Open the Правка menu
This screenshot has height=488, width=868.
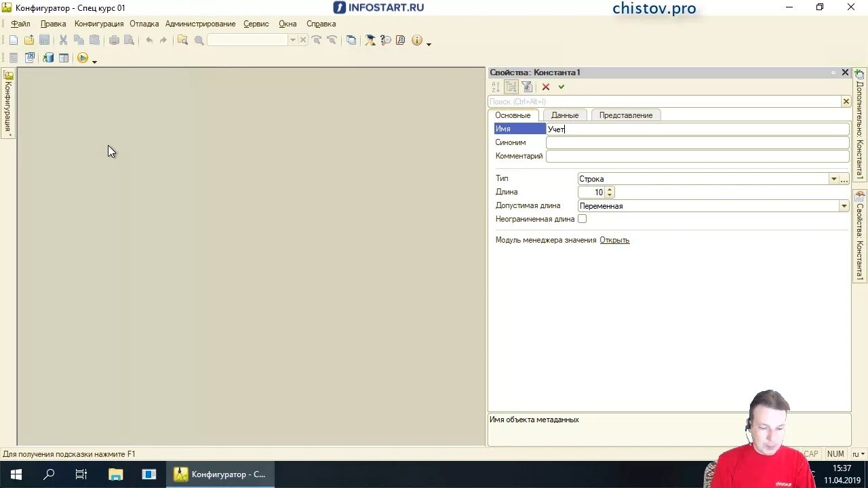pyautogui.click(x=53, y=24)
